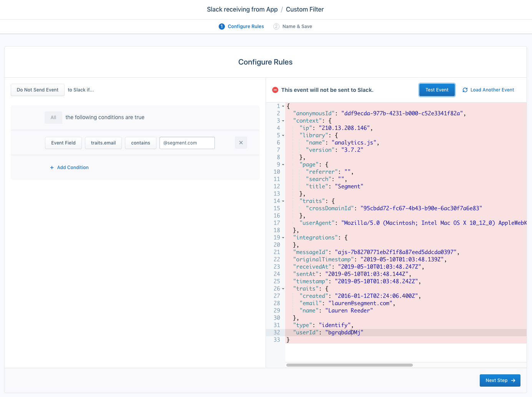Click Load Another Event
The width and height of the screenshot is (532, 397).
[x=492, y=90]
